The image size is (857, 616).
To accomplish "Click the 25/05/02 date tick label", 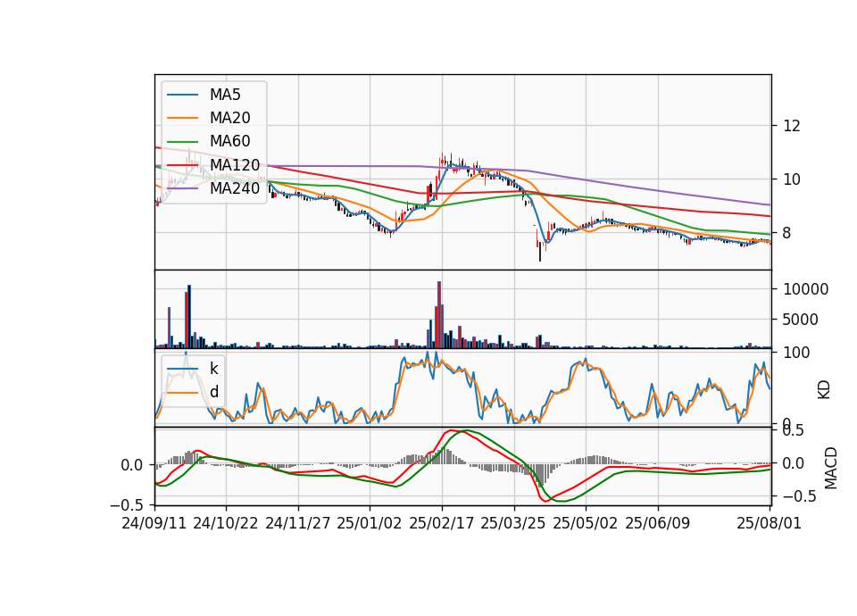I will coord(586,523).
